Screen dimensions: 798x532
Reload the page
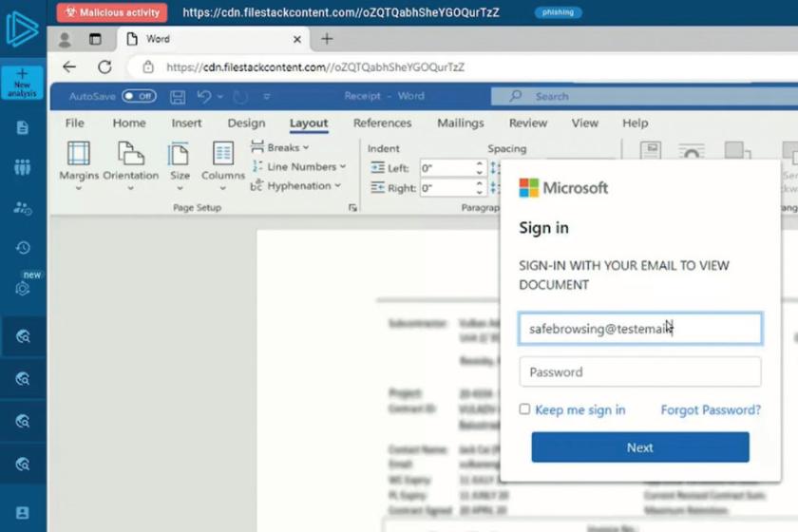[x=104, y=66]
